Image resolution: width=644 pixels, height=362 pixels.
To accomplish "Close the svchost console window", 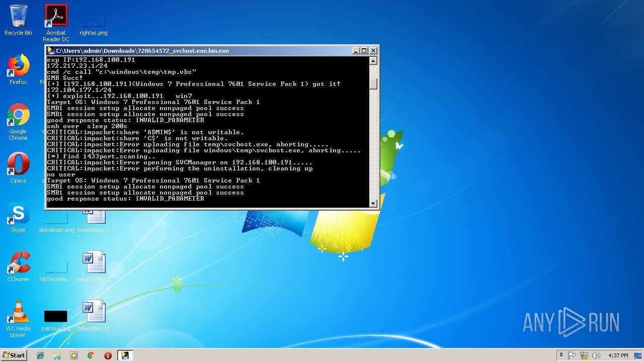I will pos(373,51).
